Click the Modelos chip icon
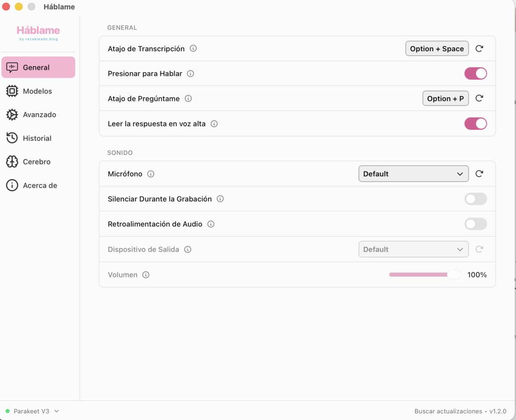Screen dimensions: 516x420 pyautogui.click(x=12, y=91)
